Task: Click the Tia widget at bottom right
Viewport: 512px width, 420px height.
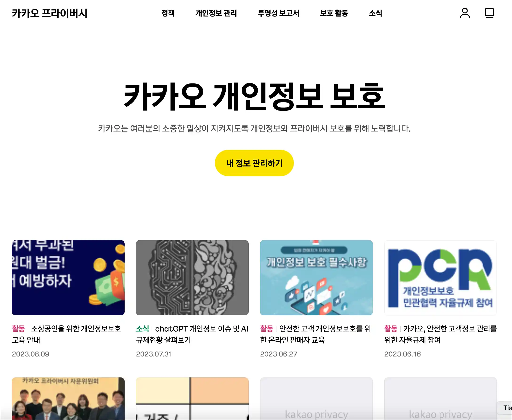Action: point(505,408)
